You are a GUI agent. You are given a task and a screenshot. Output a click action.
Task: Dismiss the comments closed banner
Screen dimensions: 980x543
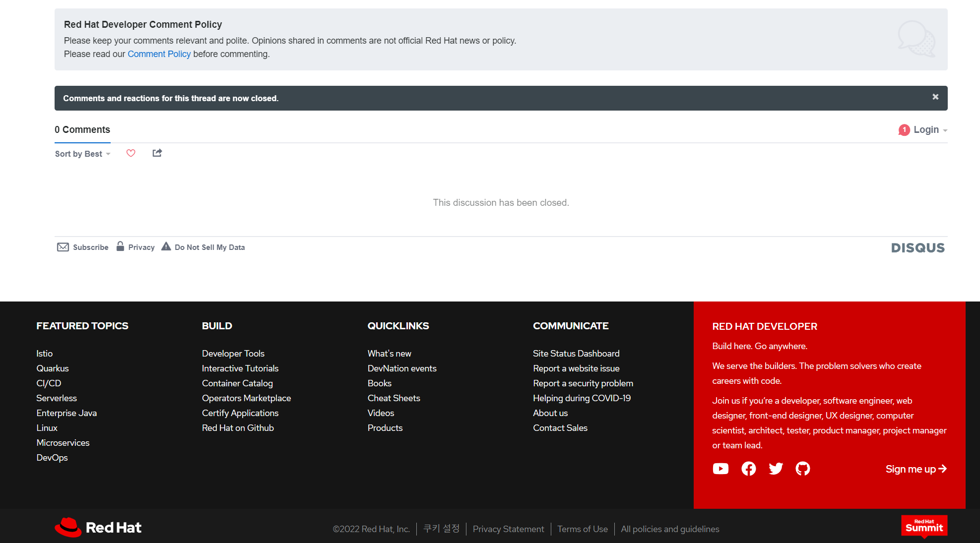coord(935,97)
